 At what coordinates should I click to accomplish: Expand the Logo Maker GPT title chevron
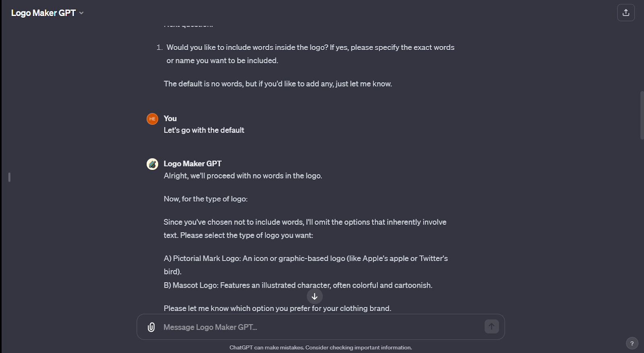click(82, 13)
